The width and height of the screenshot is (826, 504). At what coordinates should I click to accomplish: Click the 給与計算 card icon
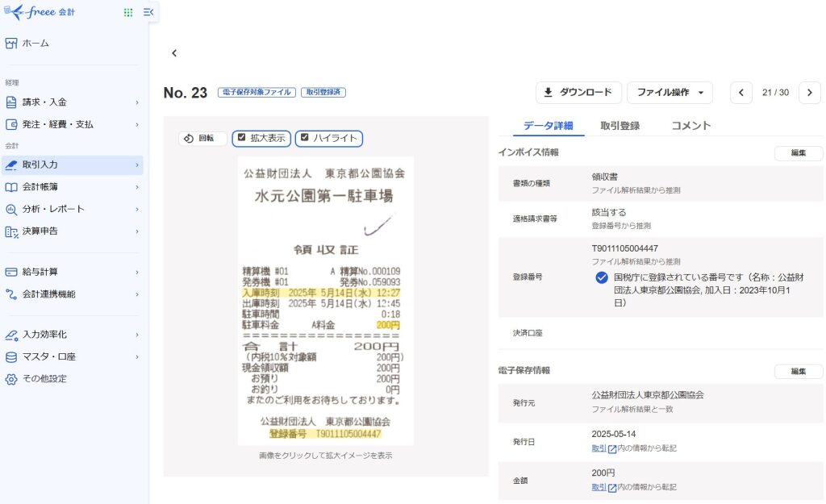point(11,273)
